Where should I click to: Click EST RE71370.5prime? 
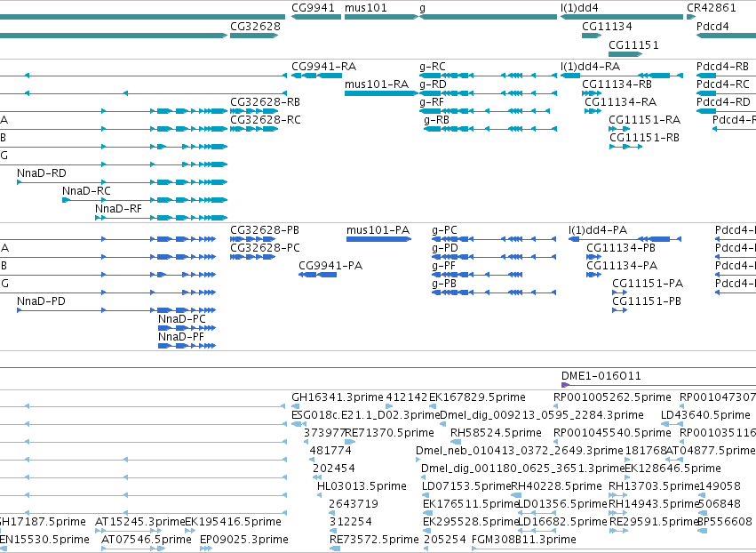tap(390, 433)
